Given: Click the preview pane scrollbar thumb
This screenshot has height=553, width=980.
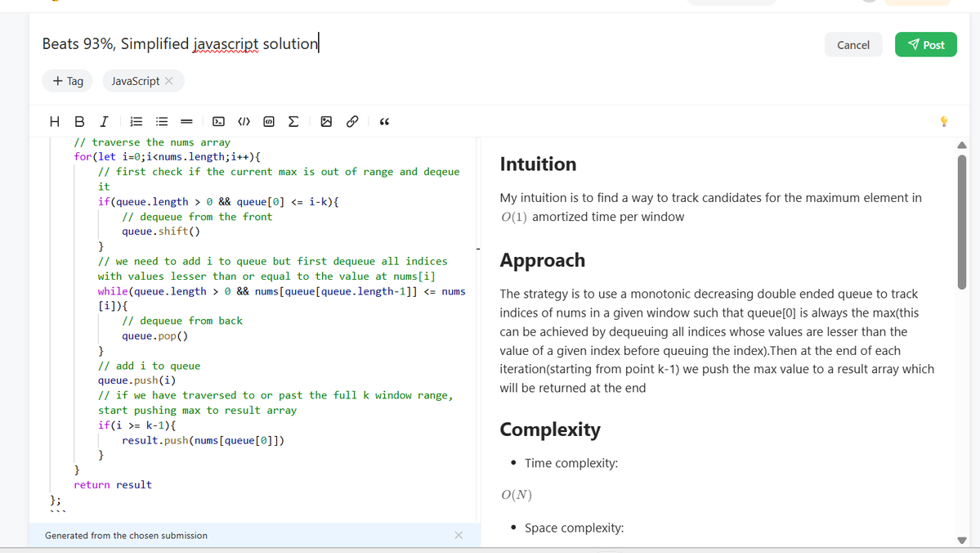Looking at the screenshot, I should (x=962, y=222).
